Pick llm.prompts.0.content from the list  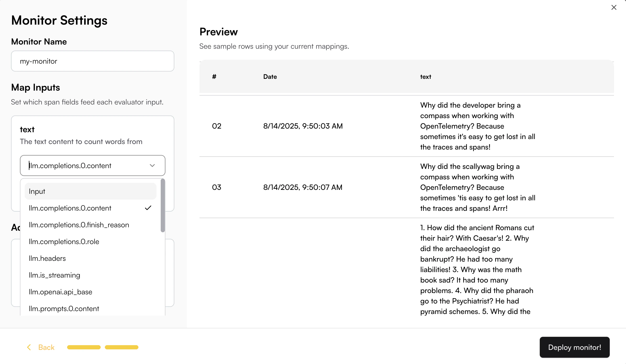[x=64, y=308]
